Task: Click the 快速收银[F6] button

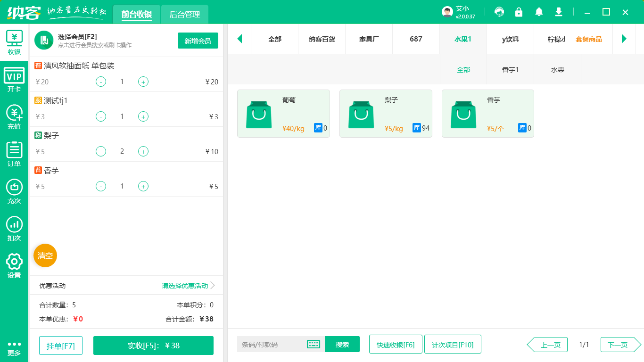Action: [396, 345]
